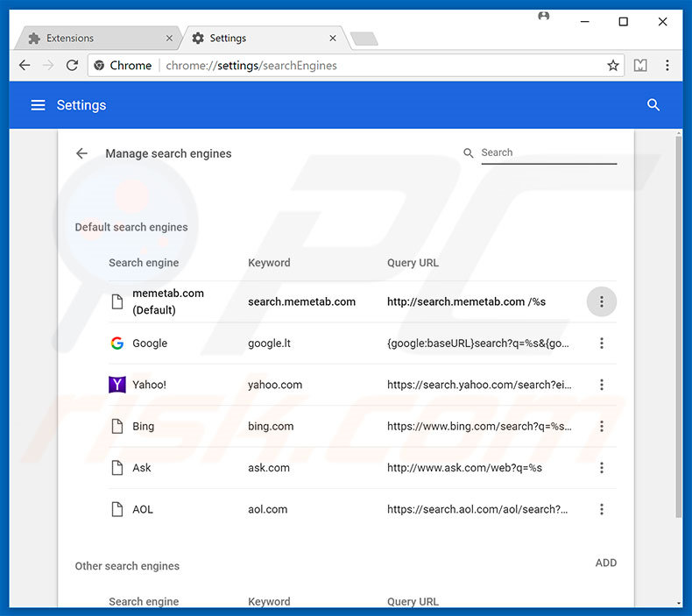Open more actions for memetab.com search engine
692x616 pixels.
(x=601, y=301)
